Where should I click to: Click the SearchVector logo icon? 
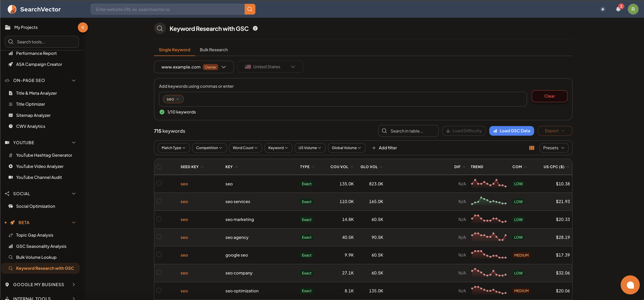12,9
